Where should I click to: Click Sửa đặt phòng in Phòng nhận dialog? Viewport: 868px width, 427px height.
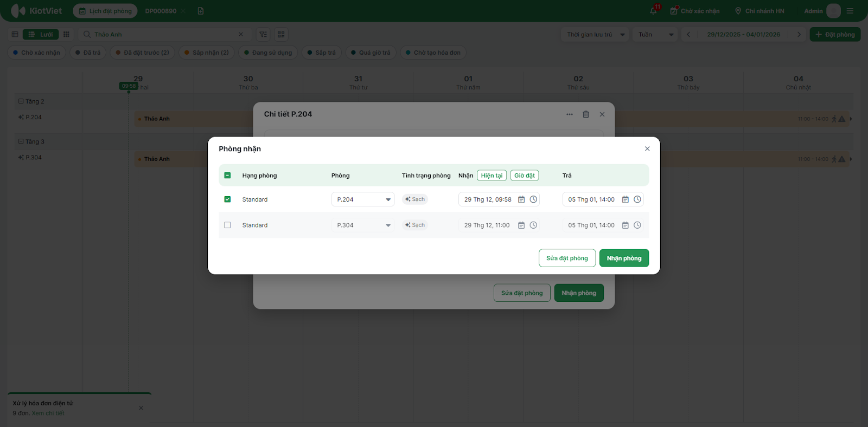(567, 258)
